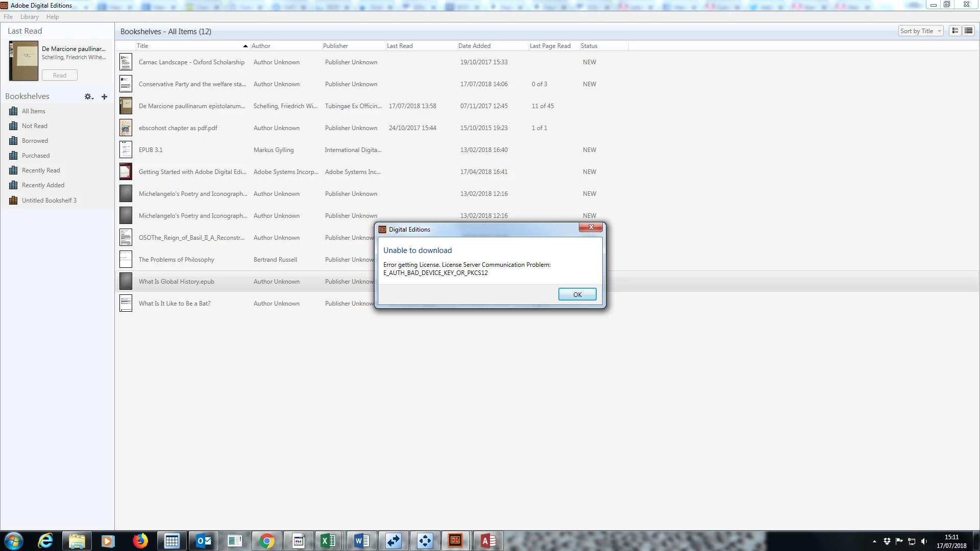Click the Read button under Last Read
The height and width of the screenshot is (551, 980).
60,76
